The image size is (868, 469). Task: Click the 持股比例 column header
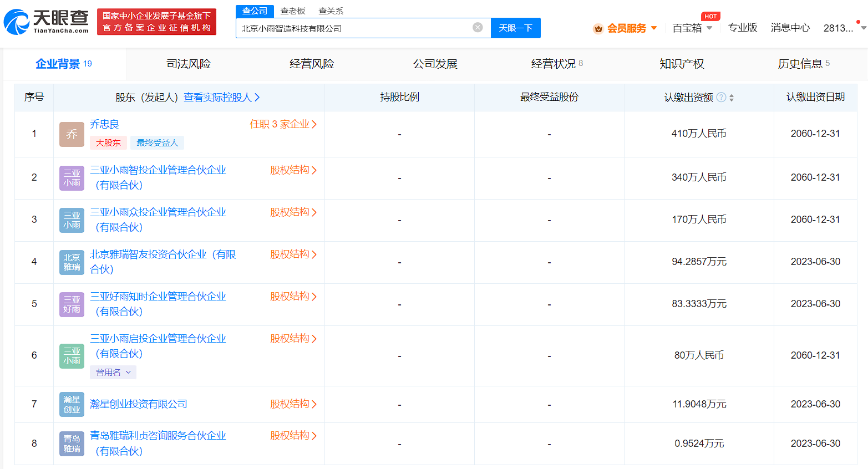399,97
